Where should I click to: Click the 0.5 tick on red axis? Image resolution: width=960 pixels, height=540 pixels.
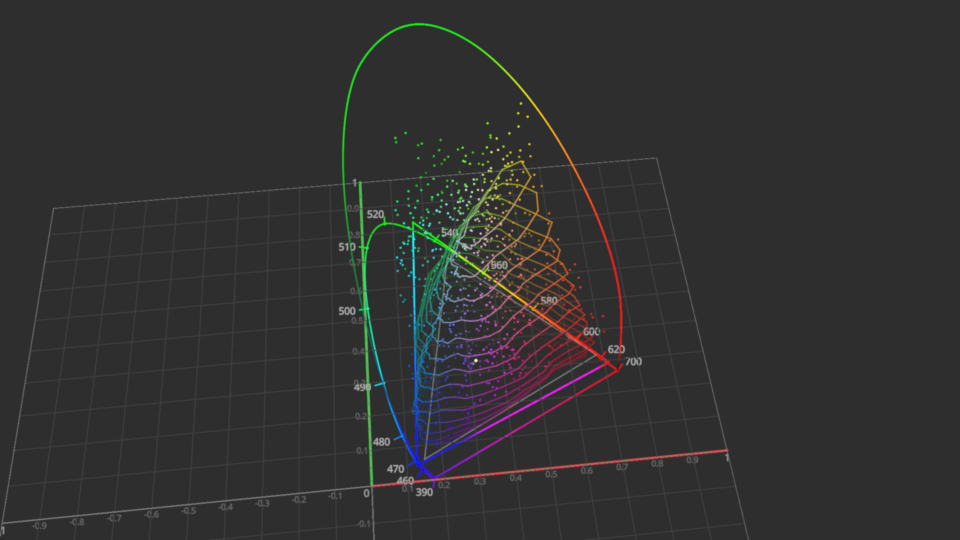(551, 474)
